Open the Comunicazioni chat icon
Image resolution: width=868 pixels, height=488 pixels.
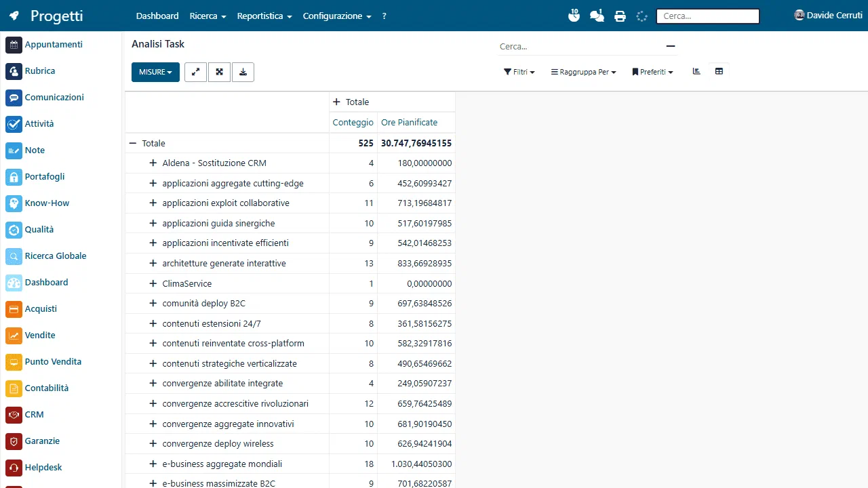click(14, 98)
